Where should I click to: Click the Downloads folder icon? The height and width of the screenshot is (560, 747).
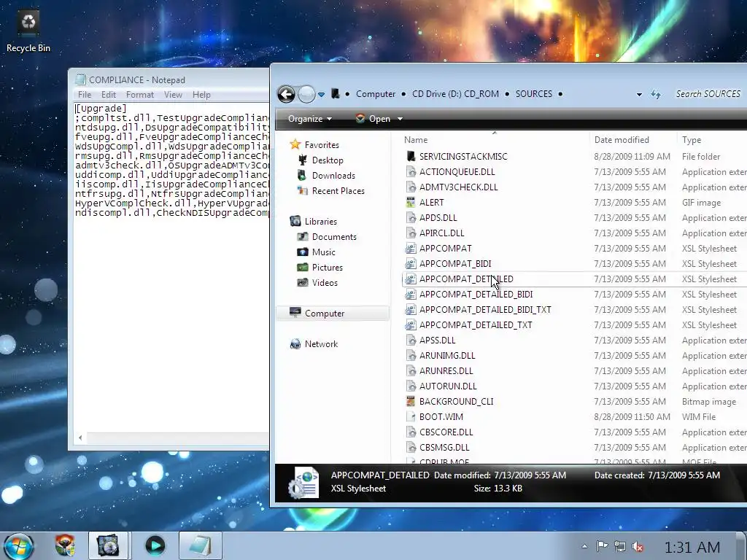click(x=302, y=175)
